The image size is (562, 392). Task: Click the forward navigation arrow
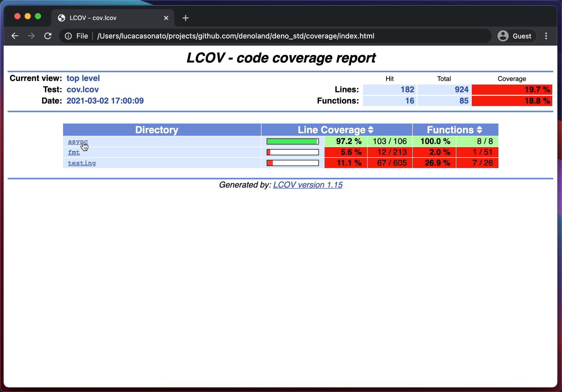point(31,36)
